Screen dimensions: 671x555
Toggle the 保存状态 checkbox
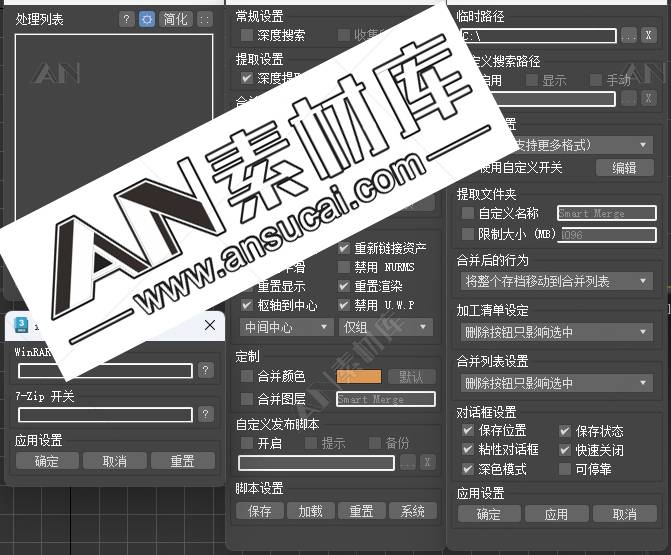coord(565,430)
